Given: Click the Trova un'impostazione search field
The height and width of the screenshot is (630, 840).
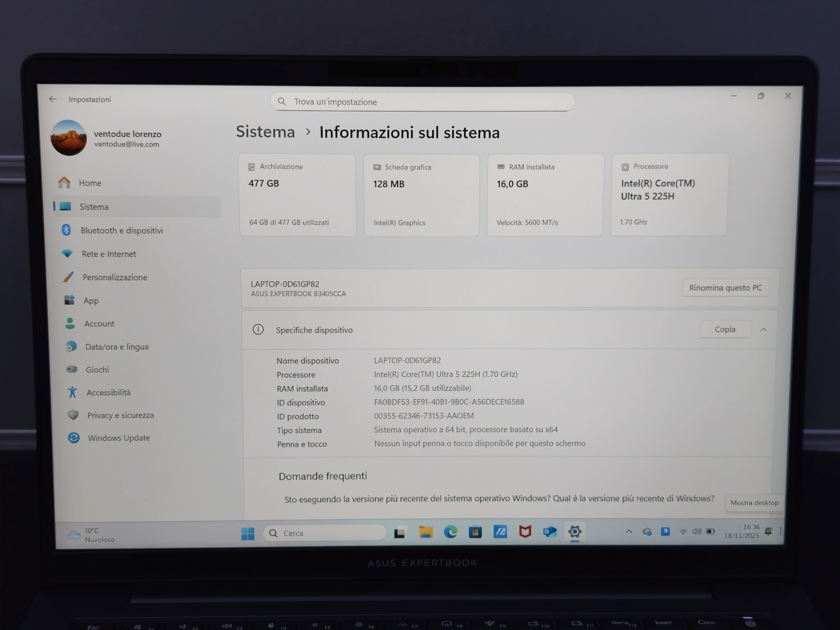Looking at the screenshot, I should click(x=422, y=102).
